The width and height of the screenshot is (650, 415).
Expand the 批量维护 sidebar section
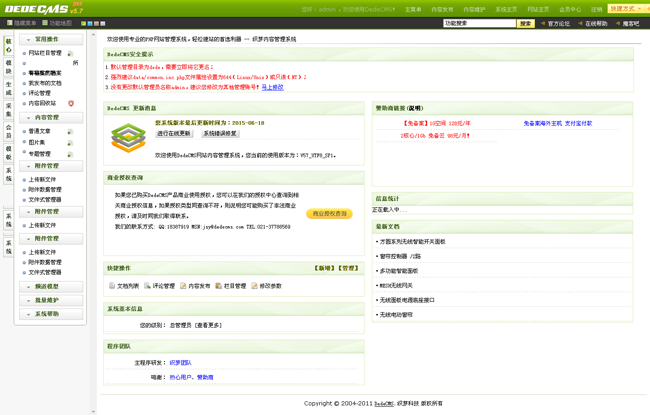[x=51, y=300]
